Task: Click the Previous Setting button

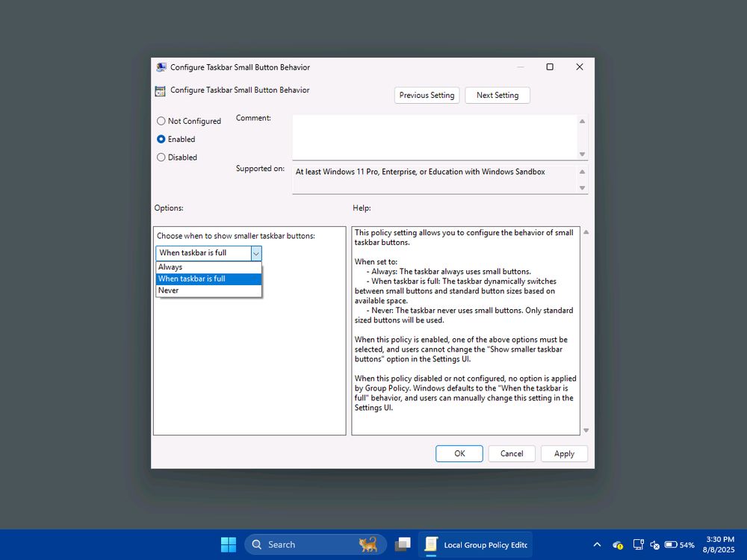Action: pyautogui.click(x=427, y=96)
